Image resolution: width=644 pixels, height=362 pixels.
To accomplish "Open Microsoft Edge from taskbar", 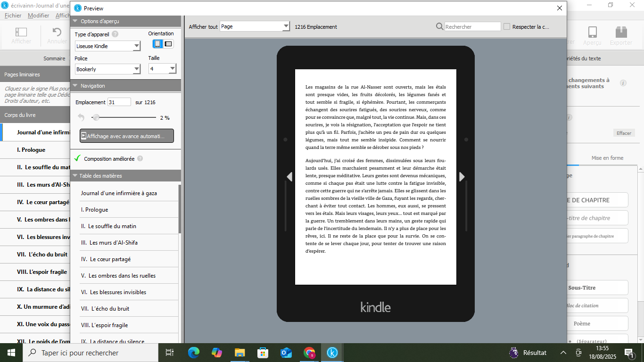I will (193, 353).
